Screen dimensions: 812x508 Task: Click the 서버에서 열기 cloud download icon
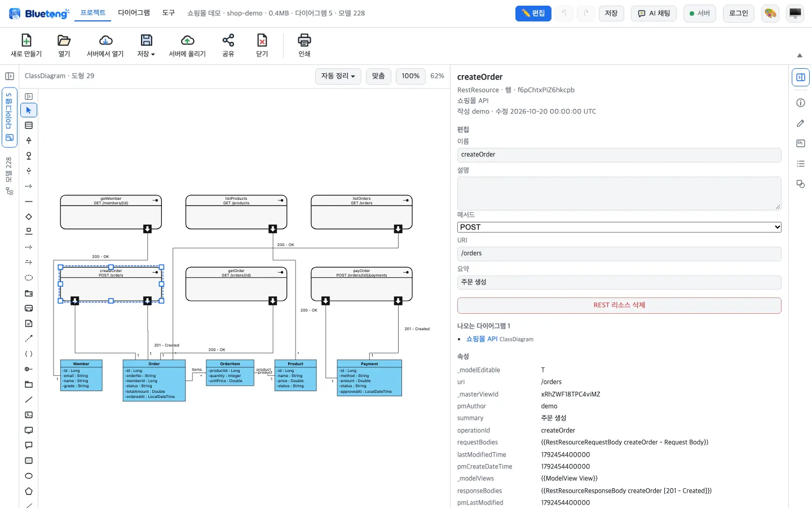(x=105, y=40)
